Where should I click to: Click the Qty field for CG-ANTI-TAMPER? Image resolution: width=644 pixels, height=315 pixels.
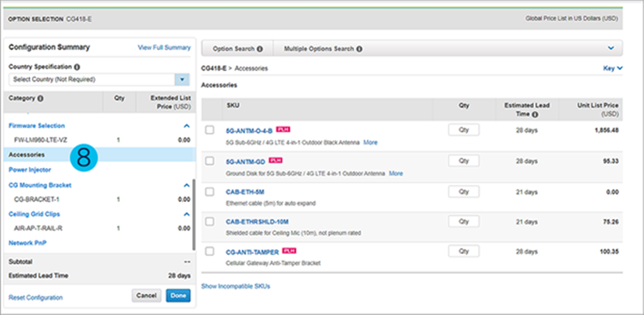pyautogui.click(x=464, y=251)
